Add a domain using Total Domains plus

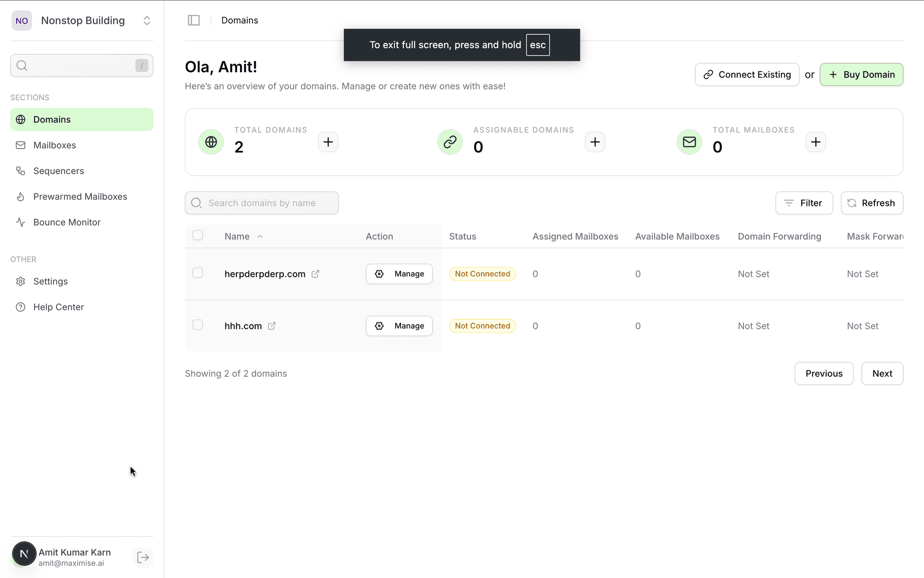[x=328, y=142]
